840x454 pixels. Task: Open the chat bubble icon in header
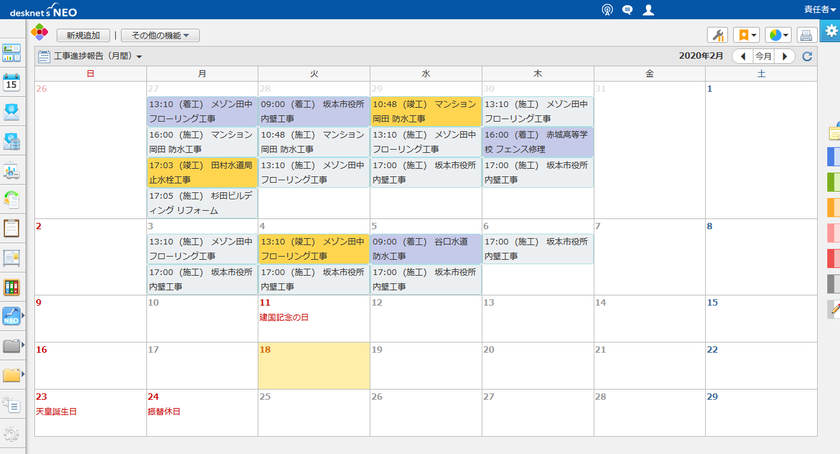(x=627, y=10)
